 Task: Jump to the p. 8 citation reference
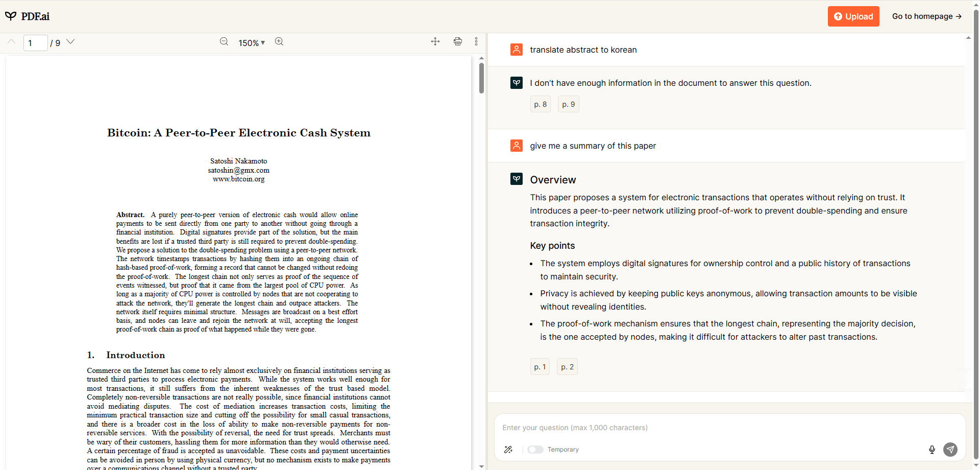pyautogui.click(x=540, y=104)
